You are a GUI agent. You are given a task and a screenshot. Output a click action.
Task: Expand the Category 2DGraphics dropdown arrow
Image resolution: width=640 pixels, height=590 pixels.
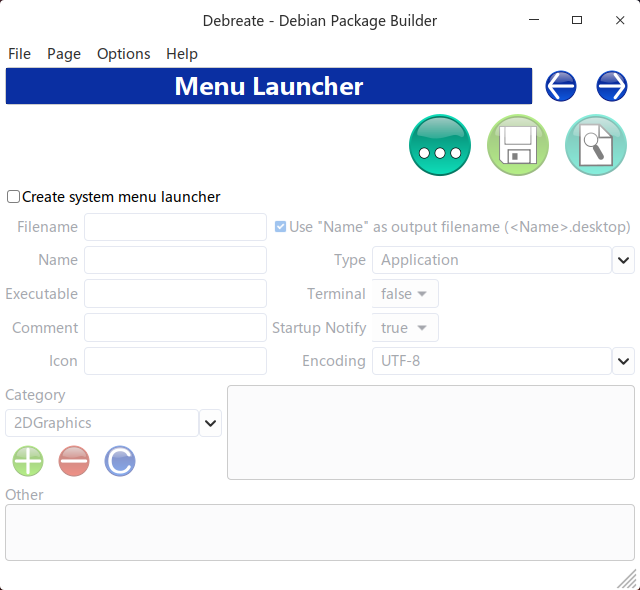tap(210, 423)
